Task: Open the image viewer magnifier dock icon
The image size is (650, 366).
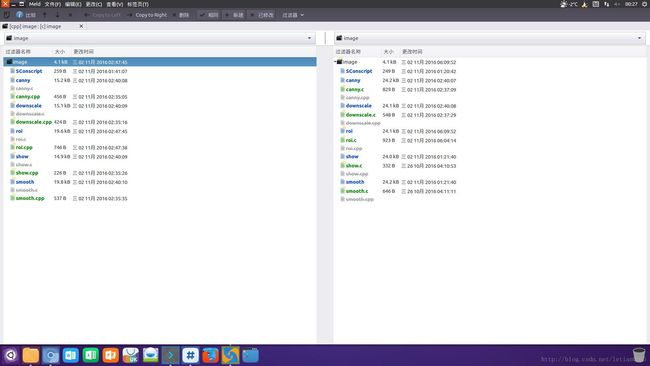Action: tap(51, 355)
